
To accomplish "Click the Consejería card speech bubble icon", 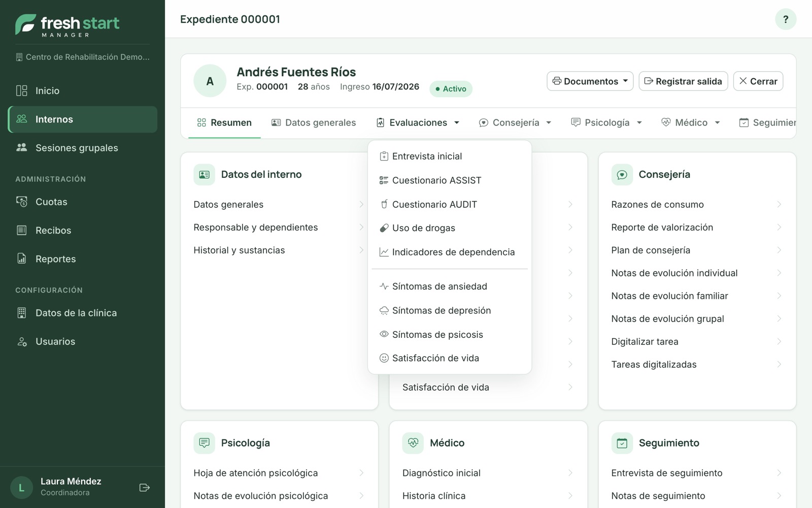I will (622, 175).
